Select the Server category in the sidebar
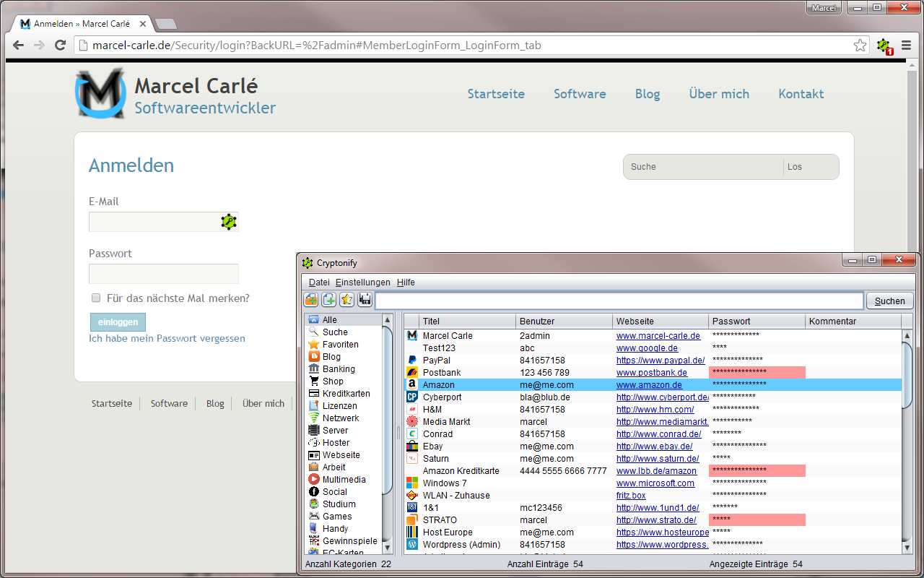Screen dimensions: 924x578 pyautogui.click(x=328, y=431)
